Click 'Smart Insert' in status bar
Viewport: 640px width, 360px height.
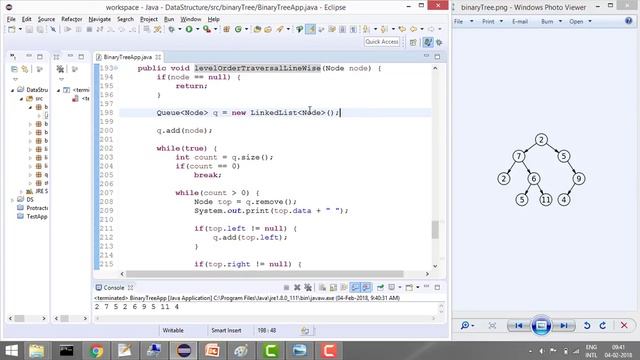coord(226,331)
